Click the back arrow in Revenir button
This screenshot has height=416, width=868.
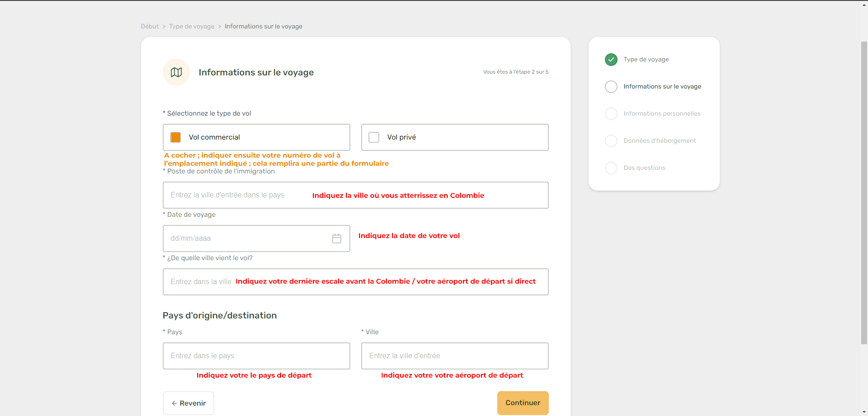pyautogui.click(x=174, y=403)
